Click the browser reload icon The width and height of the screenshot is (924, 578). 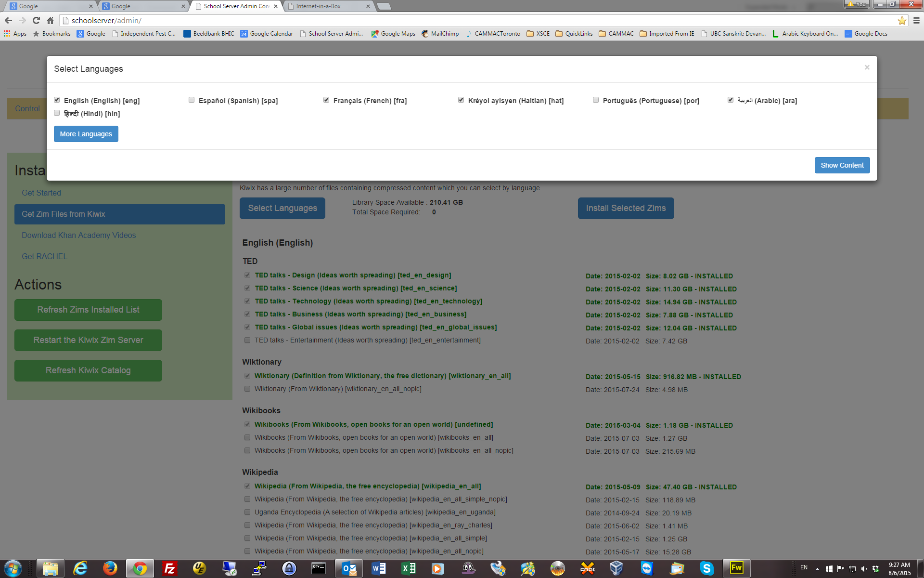36,20
